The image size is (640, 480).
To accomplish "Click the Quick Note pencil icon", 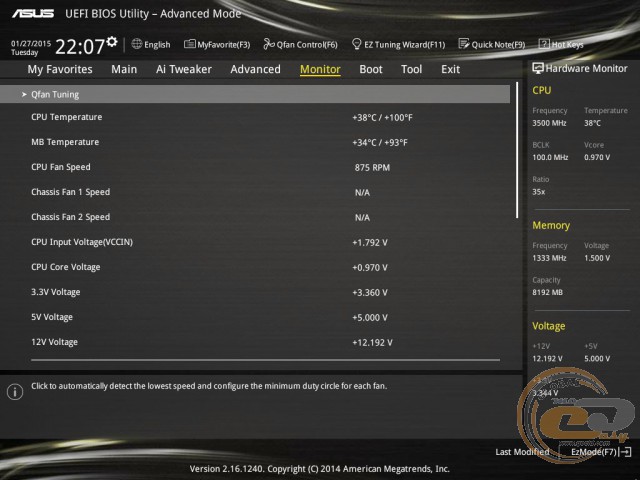I will click(x=464, y=44).
